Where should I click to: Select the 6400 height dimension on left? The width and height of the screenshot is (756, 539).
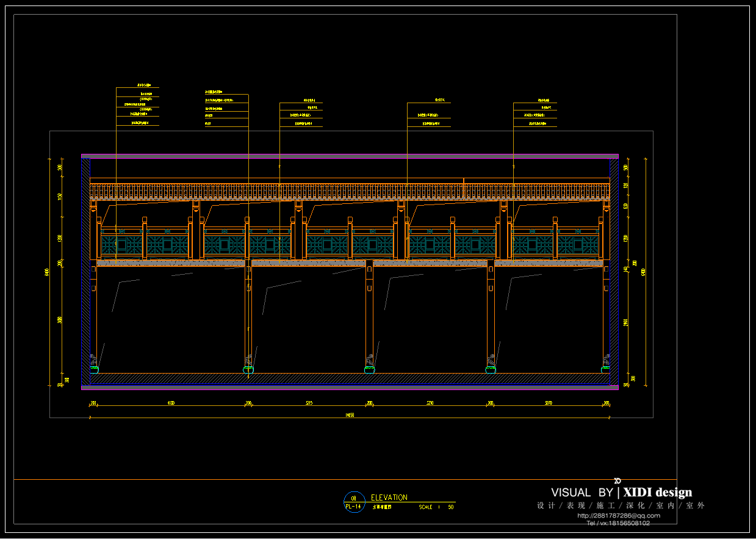[48, 272]
